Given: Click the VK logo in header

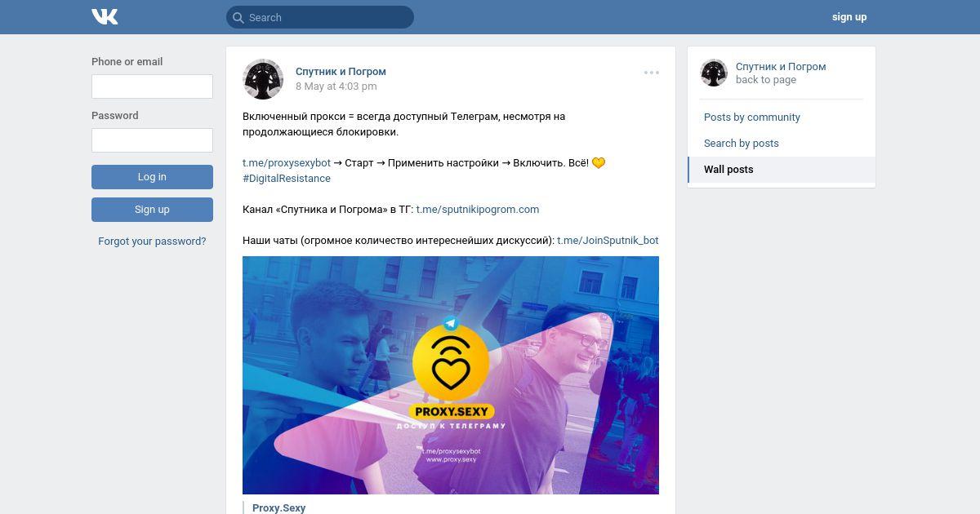Looking at the screenshot, I should tap(105, 16).
